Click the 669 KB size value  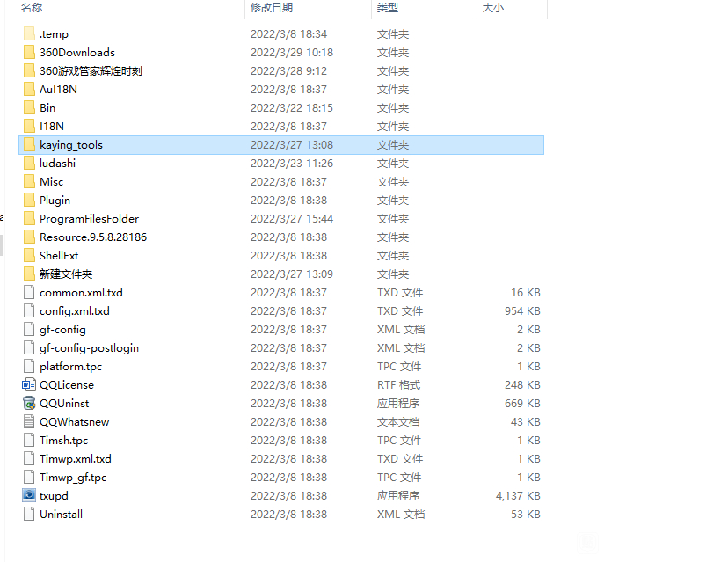(522, 403)
